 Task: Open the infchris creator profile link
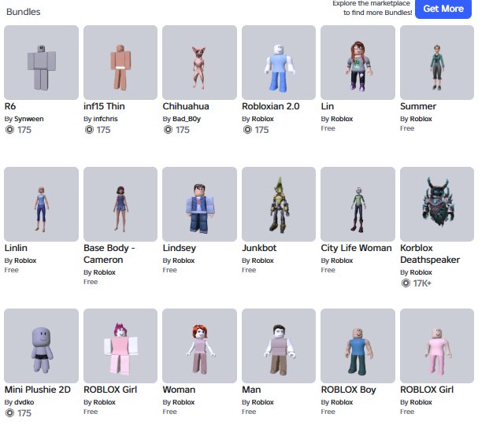pyautogui.click(x=106, y=119)
